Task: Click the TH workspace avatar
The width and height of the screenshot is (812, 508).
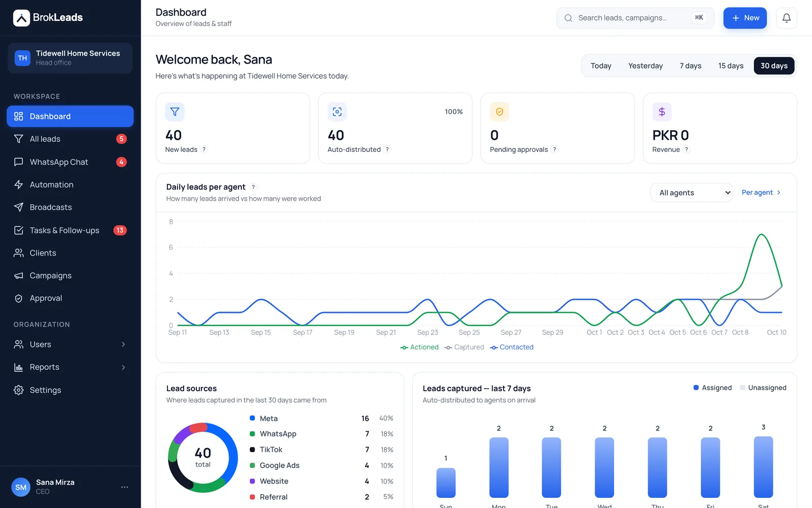Action: (x=22, y=58)
